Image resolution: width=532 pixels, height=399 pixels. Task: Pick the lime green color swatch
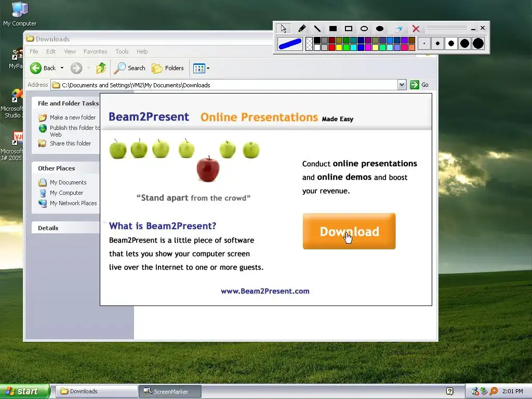tap(347, 47)
